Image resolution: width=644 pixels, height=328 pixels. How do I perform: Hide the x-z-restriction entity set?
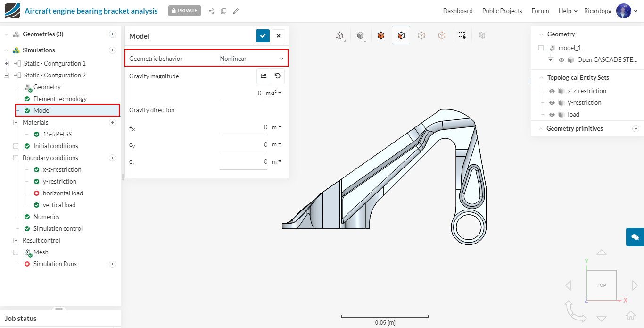coord(552,91)
